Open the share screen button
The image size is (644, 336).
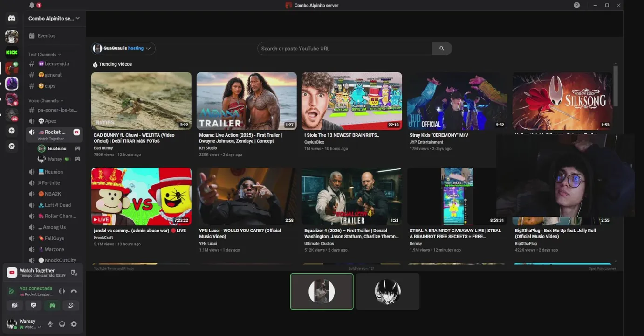[34, 306]
